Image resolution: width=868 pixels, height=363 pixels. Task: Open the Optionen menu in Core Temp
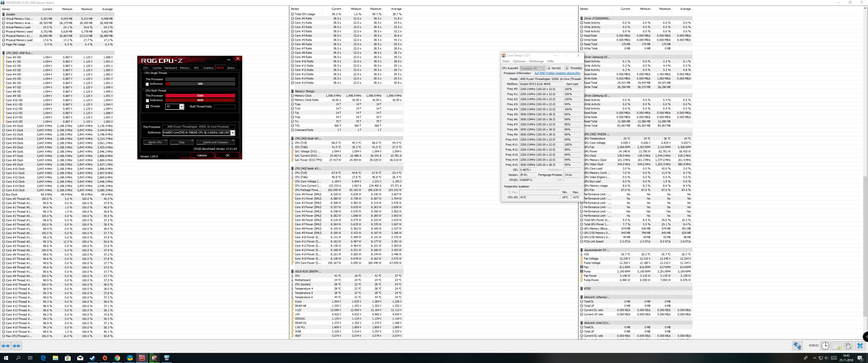(519, 61)
